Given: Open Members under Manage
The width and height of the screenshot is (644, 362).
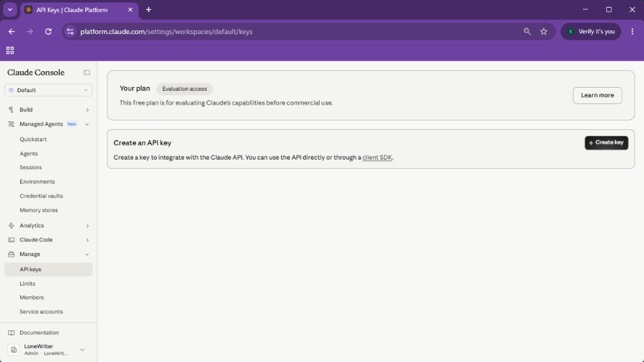Looking at the screenshot, I should point(32,298).
